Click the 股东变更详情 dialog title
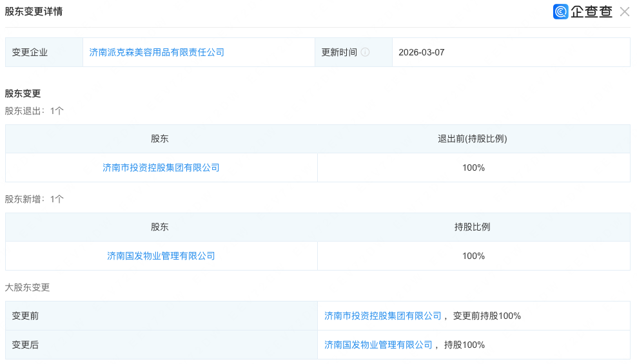Screen dimensions: 637x364 34,12
